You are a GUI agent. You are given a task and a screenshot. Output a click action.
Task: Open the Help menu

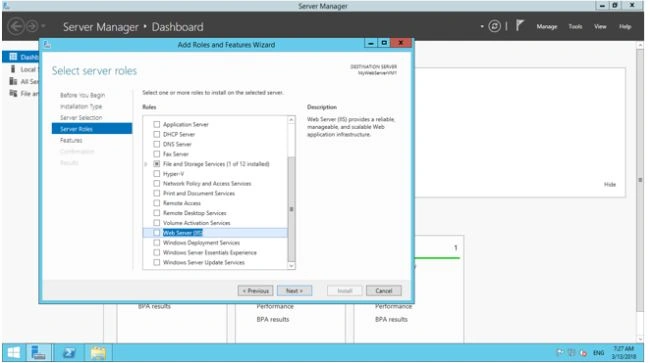tap(625, 27)
